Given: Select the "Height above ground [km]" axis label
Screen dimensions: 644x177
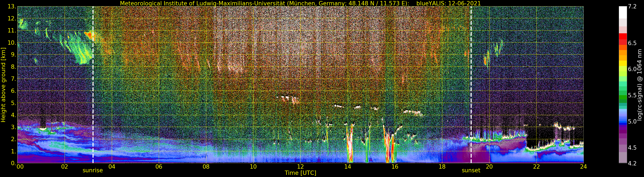Looking at the screenshot, I should [x=3, y=85].
